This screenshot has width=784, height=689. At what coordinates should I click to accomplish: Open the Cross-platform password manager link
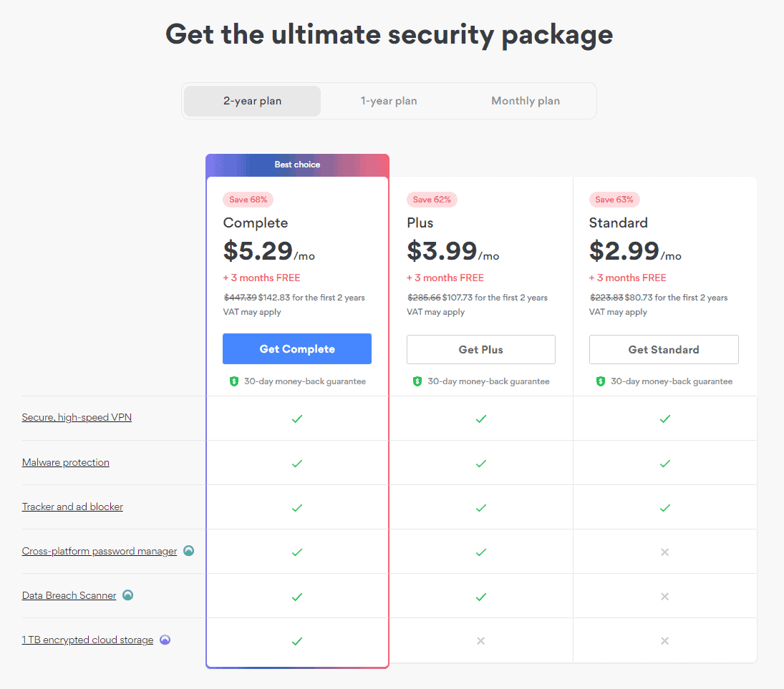pos(100,551)
